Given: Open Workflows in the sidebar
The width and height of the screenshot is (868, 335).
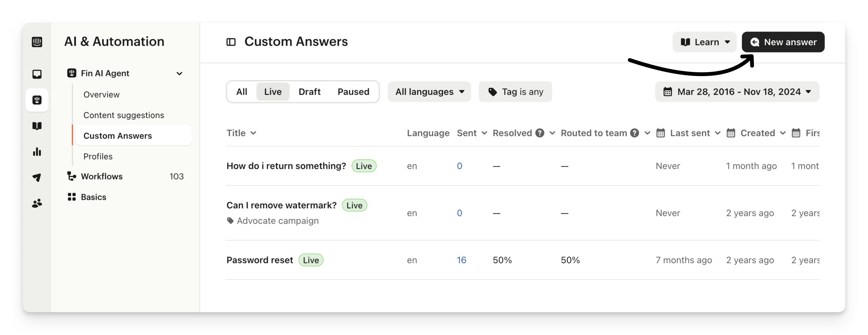Looking at the screenshot, I should pos(102,176).
